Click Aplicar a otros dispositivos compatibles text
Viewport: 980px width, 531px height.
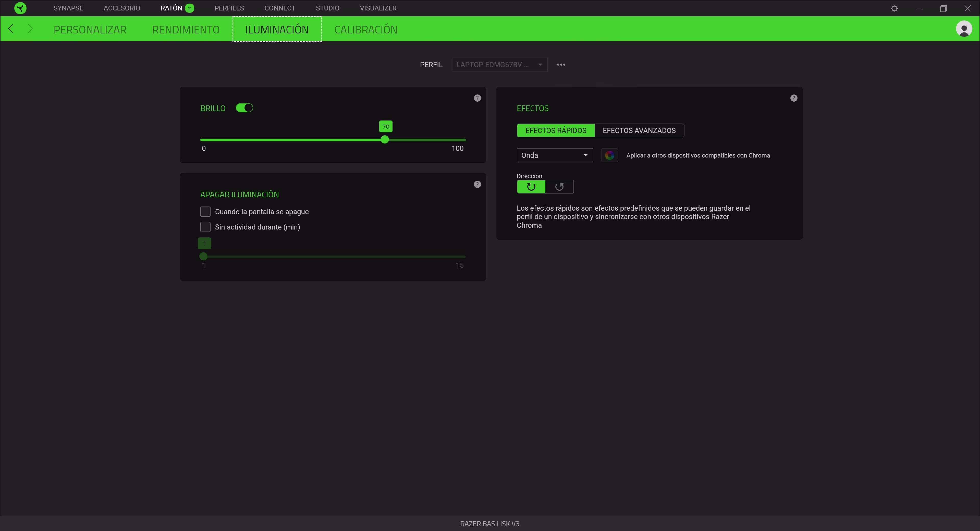(698, 155)
